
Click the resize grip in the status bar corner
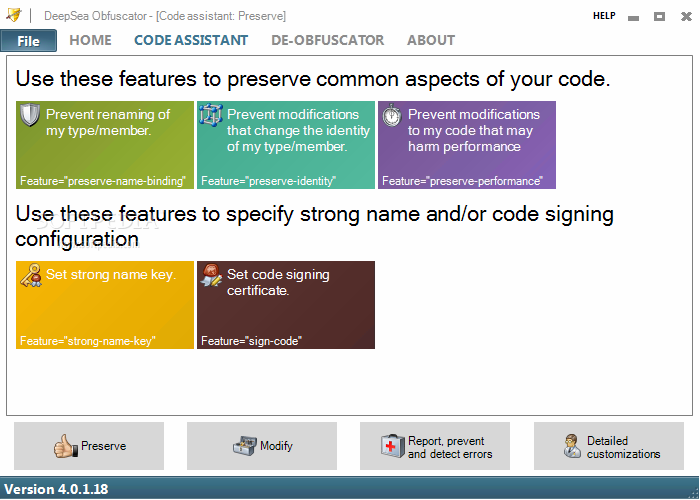(694, 494)
